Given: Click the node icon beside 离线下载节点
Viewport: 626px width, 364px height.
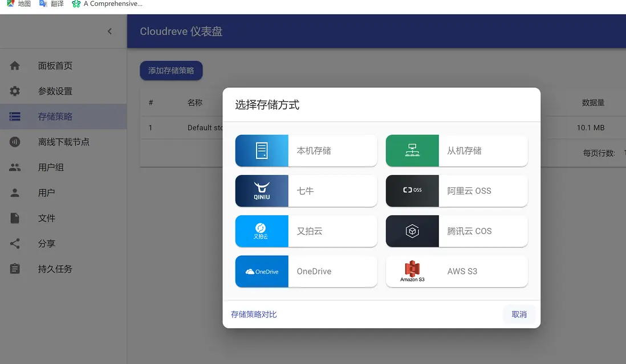Looking at the screenshot, I should 15,142.
